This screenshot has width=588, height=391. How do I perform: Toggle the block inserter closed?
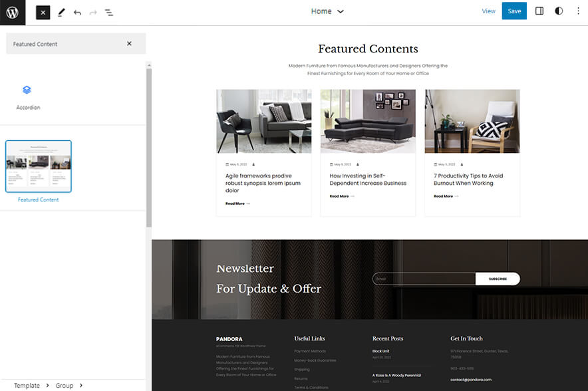point(43,12)
